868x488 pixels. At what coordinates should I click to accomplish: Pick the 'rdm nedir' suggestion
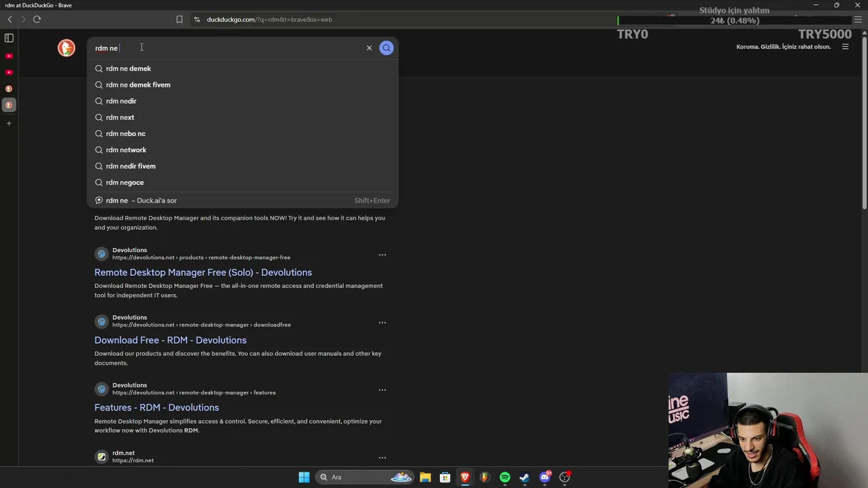pyautogui.click(x=243, y=101)
